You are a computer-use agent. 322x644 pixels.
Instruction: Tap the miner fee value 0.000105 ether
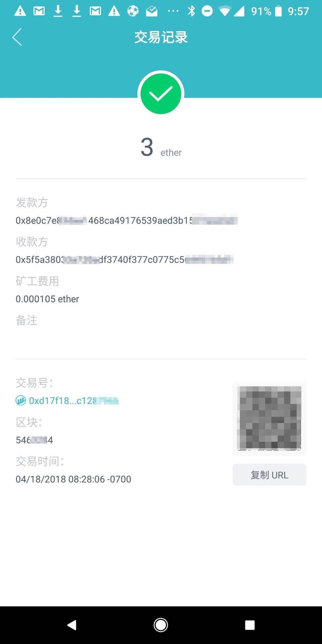tap(47, 299)
